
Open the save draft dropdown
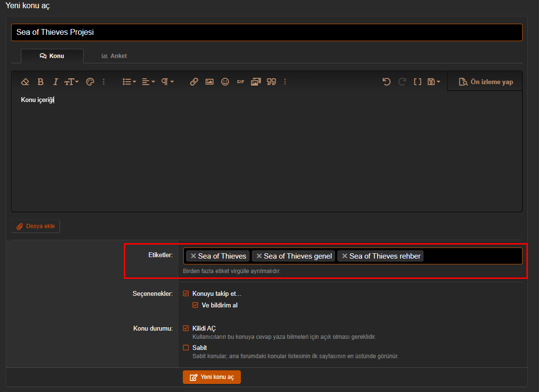[434, 82]
